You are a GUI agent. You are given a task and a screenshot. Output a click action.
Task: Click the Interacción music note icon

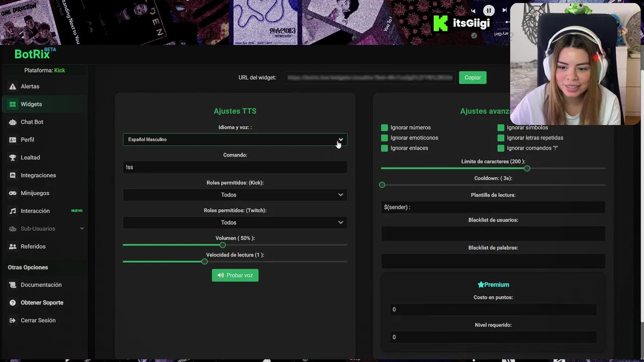pyautogui.click(x=13, y=211)
